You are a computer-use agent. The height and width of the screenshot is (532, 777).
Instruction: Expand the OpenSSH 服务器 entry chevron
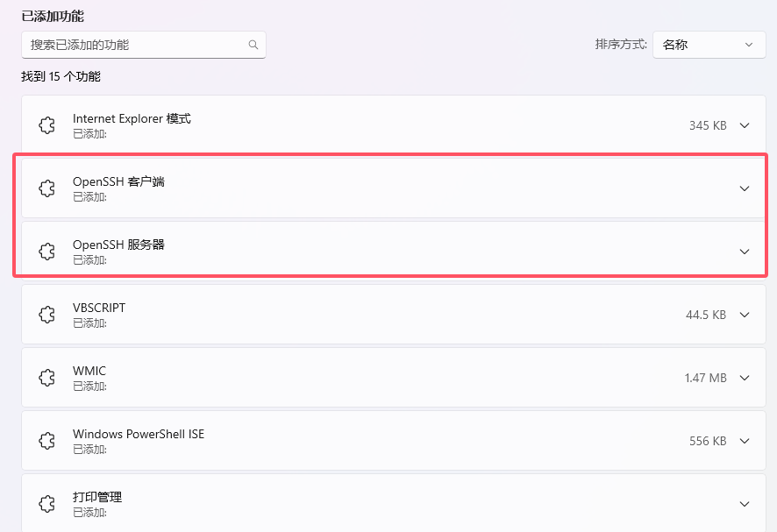pos(745,252)
